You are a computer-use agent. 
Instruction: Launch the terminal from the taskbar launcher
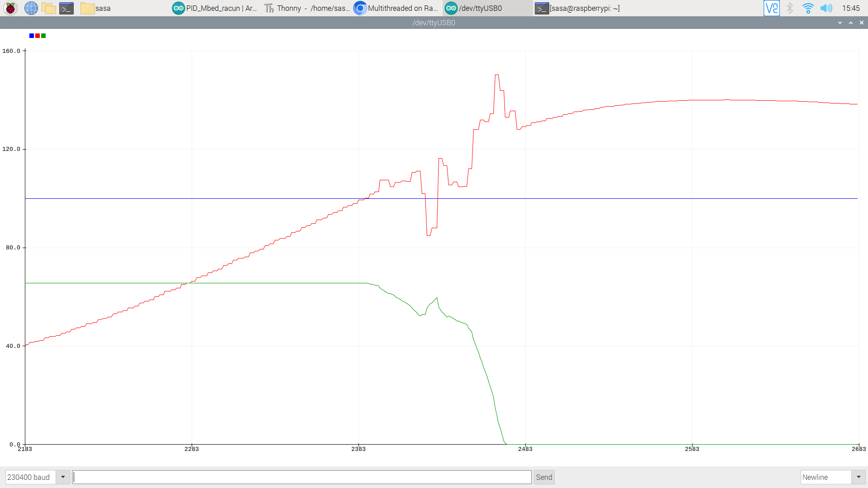tap(66, 8)
